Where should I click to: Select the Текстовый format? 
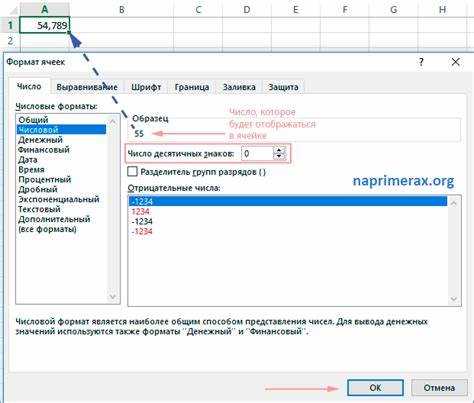pos(61,209)
